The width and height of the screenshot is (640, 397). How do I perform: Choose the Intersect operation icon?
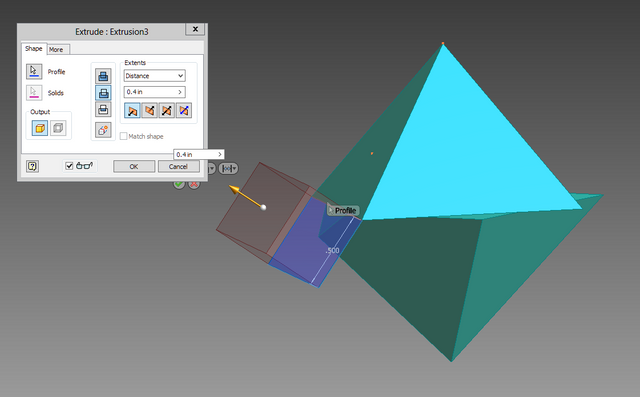pos(103,109)
